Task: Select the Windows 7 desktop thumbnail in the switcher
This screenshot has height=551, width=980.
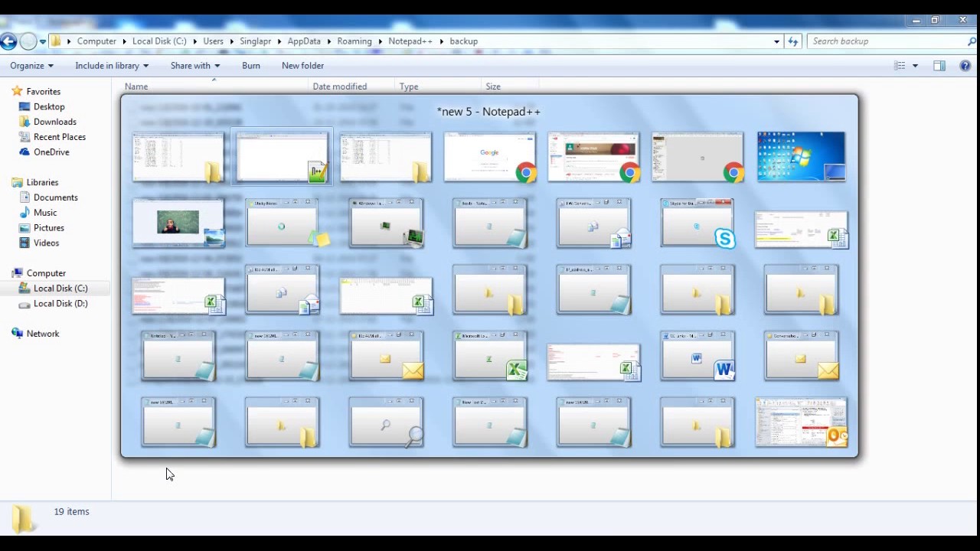Action: [801, 157]
